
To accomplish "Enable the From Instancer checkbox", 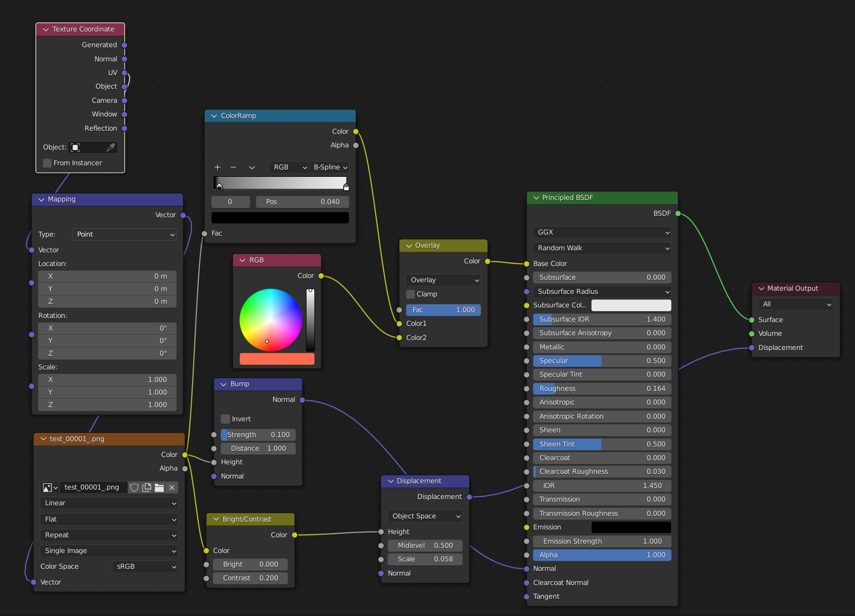I will coord(47,163).
